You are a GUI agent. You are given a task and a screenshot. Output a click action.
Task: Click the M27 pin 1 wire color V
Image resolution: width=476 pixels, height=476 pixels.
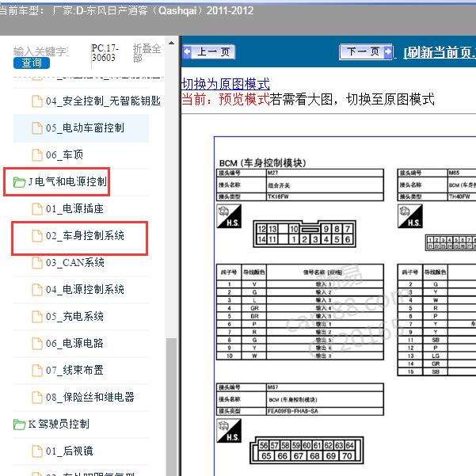point(254,284)
